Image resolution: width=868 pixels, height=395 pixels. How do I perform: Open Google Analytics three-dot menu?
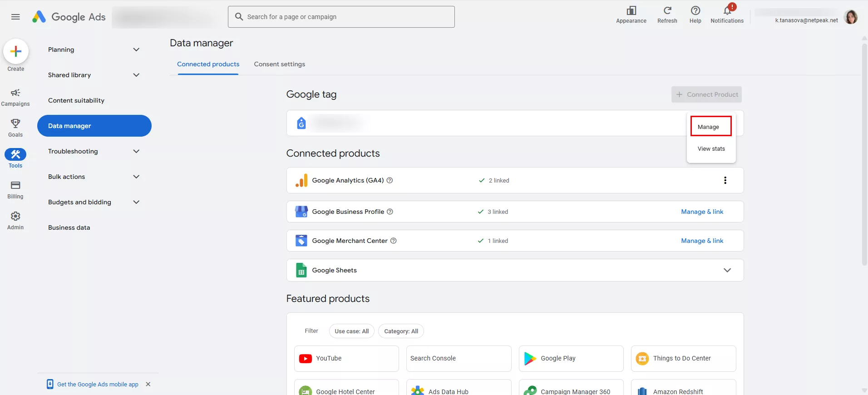pos(725,180)
